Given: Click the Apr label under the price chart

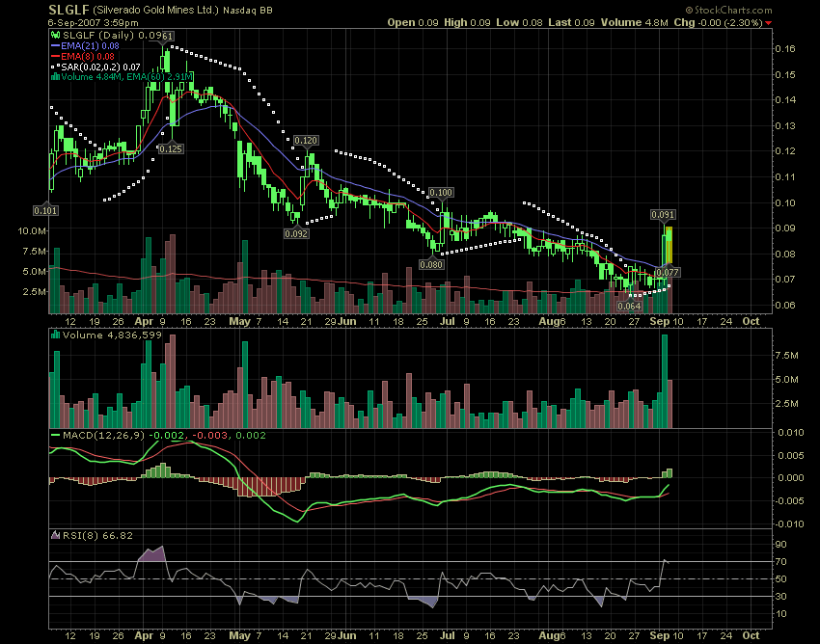Looking at the screenshot, I should tap(144, 321).
